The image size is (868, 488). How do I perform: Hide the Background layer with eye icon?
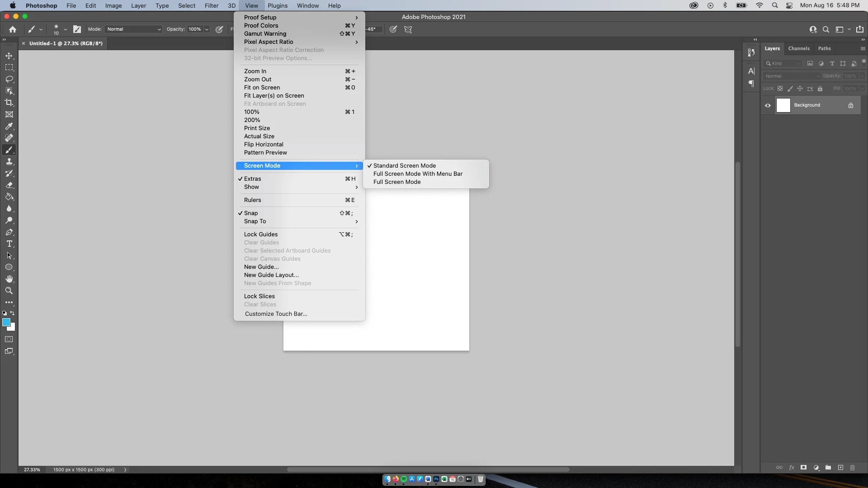(768, 105)
